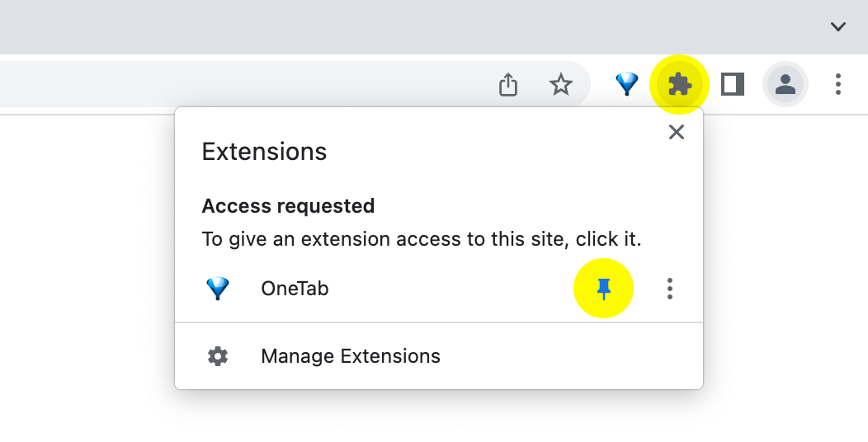Open the profile avatar icon

pyautogui.click(x=785, y=84)
